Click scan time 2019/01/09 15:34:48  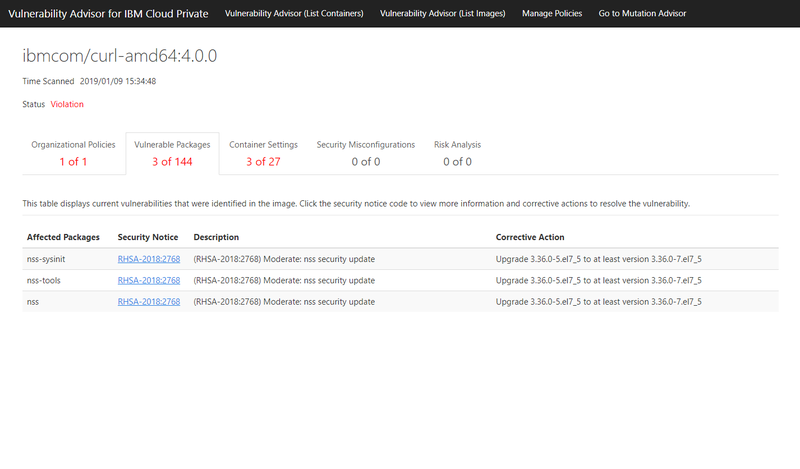[x=118, y=81]
